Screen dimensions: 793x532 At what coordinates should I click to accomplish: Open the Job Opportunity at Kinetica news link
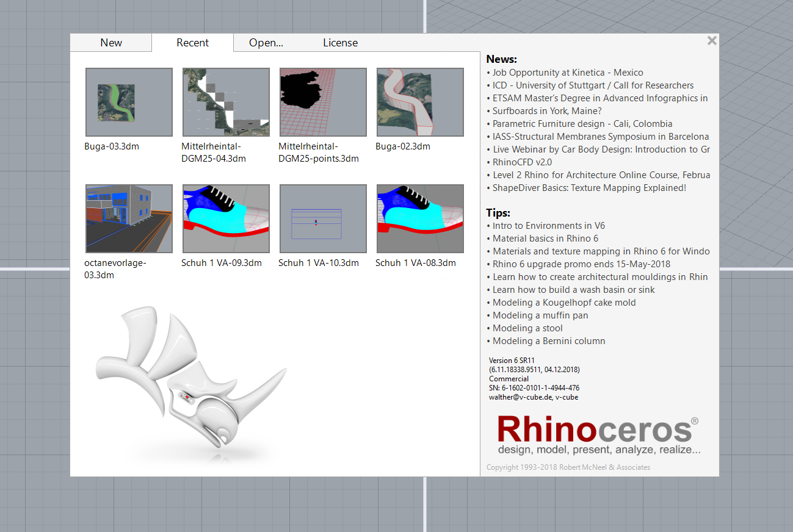568,73
